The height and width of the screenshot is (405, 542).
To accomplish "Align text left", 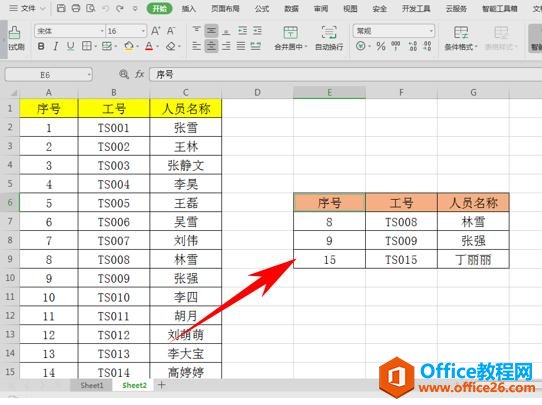I will (x=196, y=46).
